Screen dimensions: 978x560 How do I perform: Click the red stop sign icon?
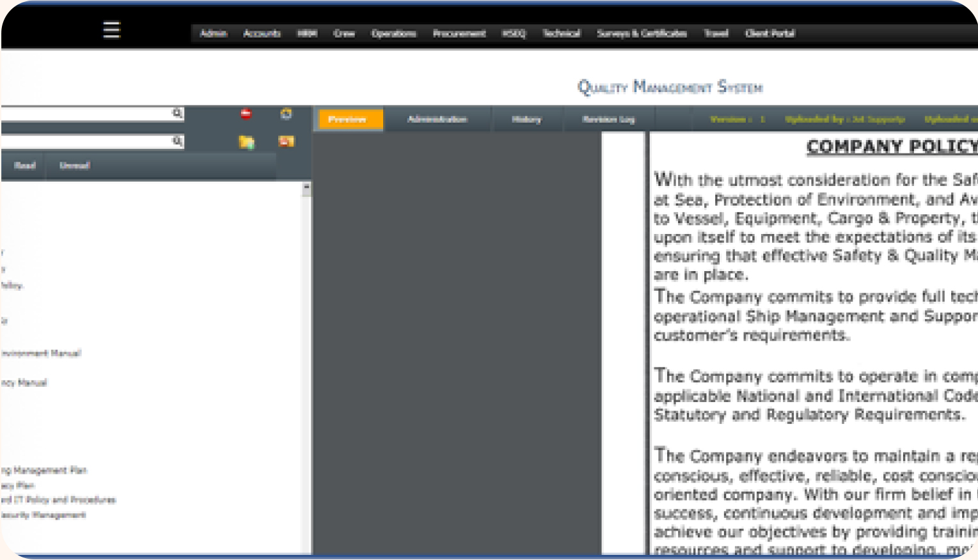pyautogui.click(x=246, y=114)
